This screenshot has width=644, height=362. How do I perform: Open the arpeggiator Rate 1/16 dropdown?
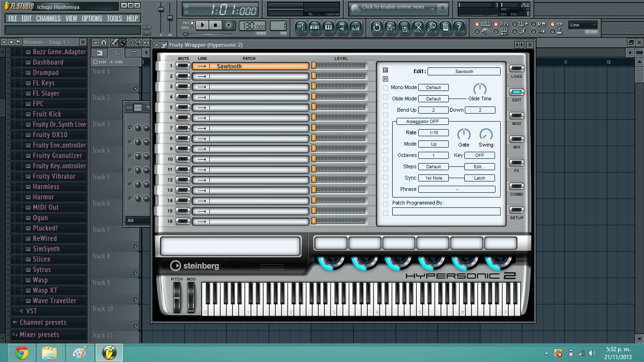click(x=433, y=132)
